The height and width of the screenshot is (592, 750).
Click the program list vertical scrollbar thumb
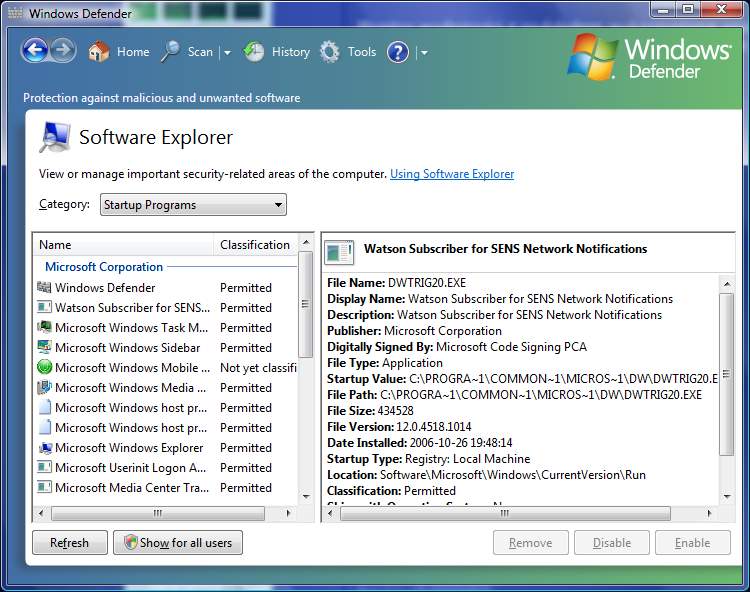point(306,304)
